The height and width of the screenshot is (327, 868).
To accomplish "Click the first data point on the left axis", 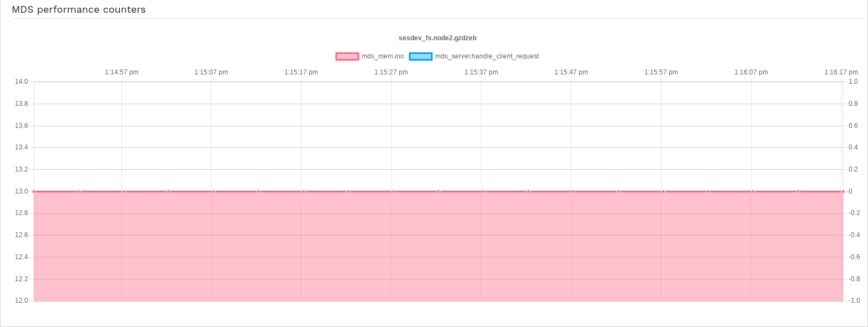I will pyautogui.click(x=34, y=191).
